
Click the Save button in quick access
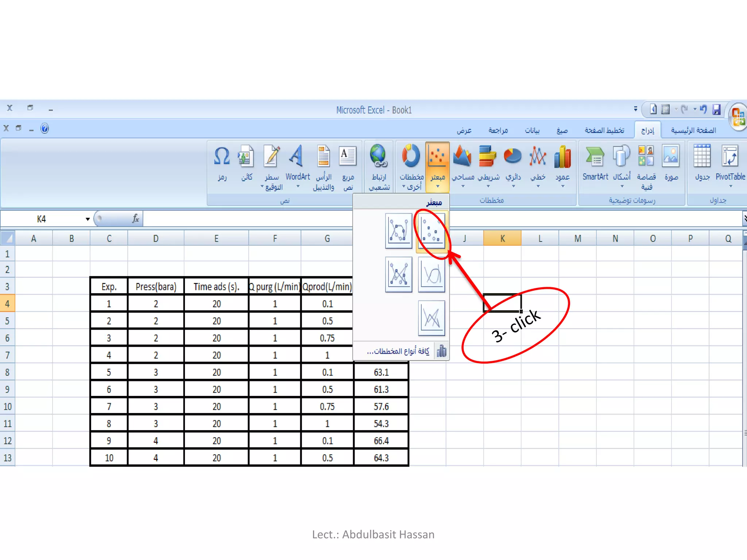coord(716,109)
